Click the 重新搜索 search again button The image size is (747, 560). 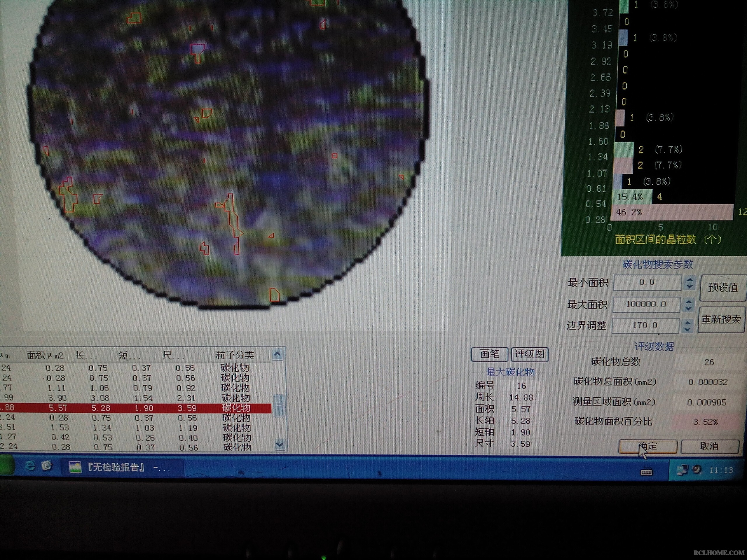click(721, 320)
